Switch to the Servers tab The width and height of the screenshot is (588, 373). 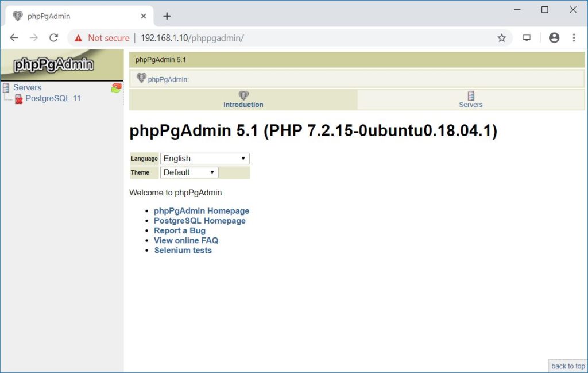coord(471,100)
